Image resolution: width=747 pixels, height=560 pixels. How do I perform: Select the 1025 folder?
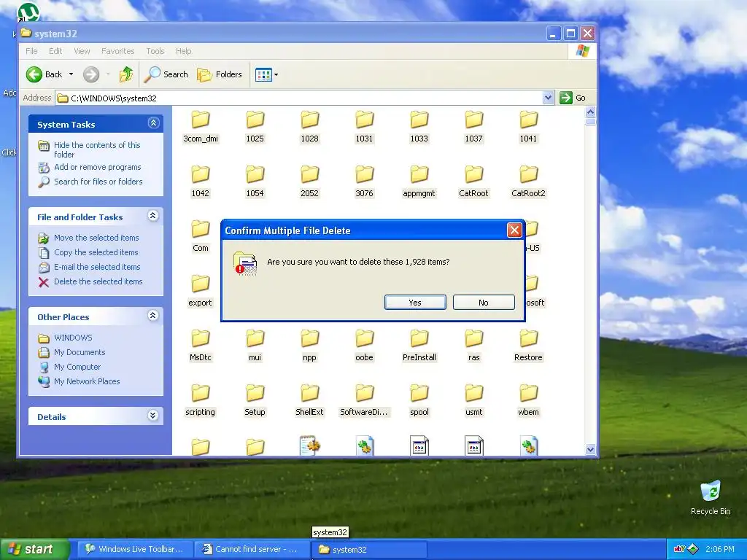pyautogui.click(x=255, y=127)
